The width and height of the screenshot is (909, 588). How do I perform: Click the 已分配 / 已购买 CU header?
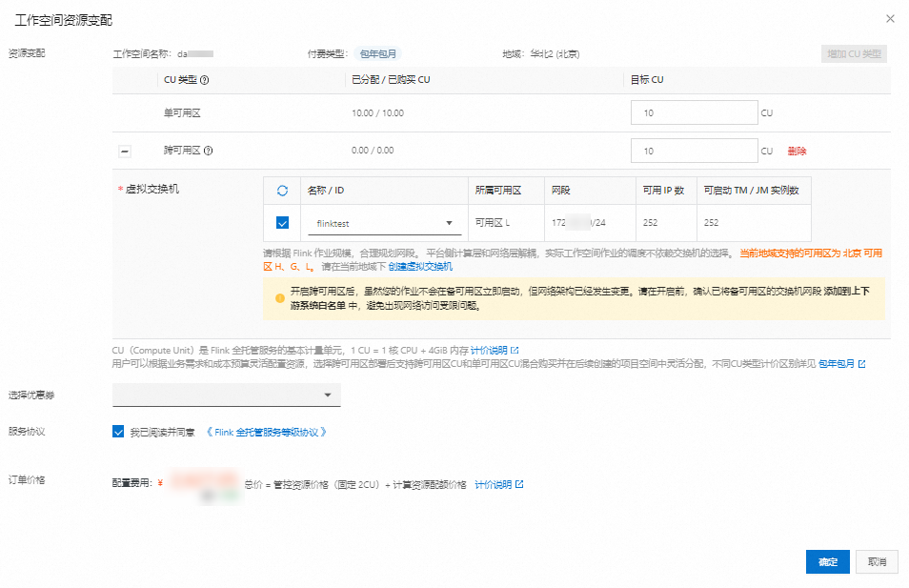tap(391, 80)
